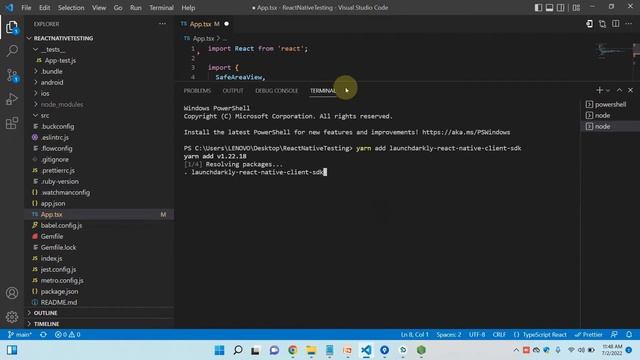Viewport: 640px width, 360px height.
Task: Switch to the Problems tab
Action: 197,90
